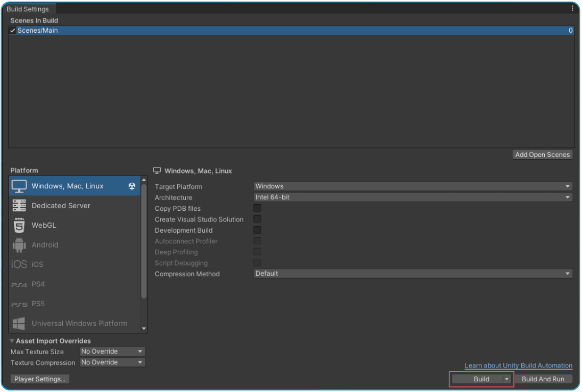Select the Build Settings tab

pyautogui.click(x=28, y=9)
